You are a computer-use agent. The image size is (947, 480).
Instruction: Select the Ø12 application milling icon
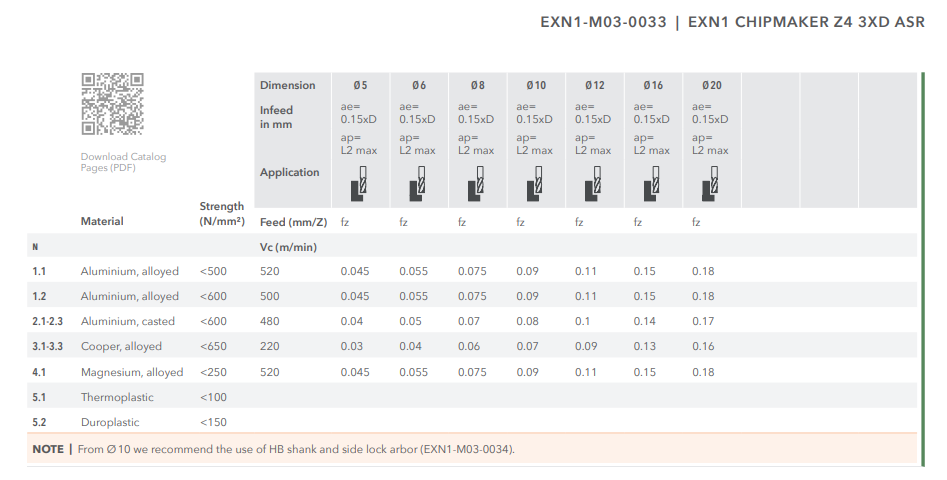pyautogui.click(x=593, y=185)
